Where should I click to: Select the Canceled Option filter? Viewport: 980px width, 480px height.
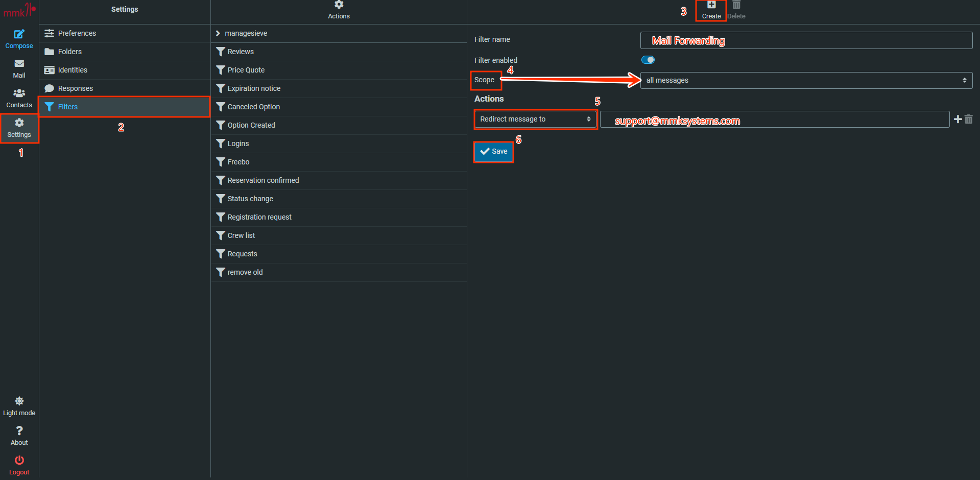coord(339,107)
